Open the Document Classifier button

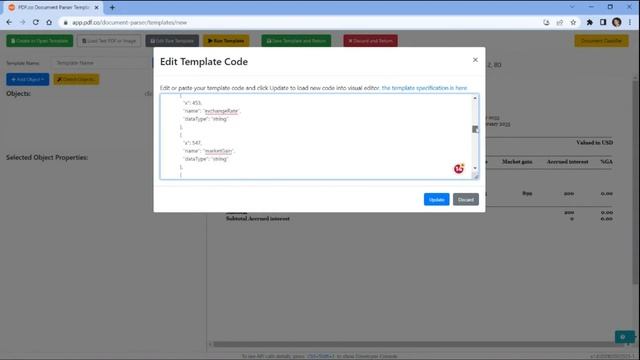(601, 41)
